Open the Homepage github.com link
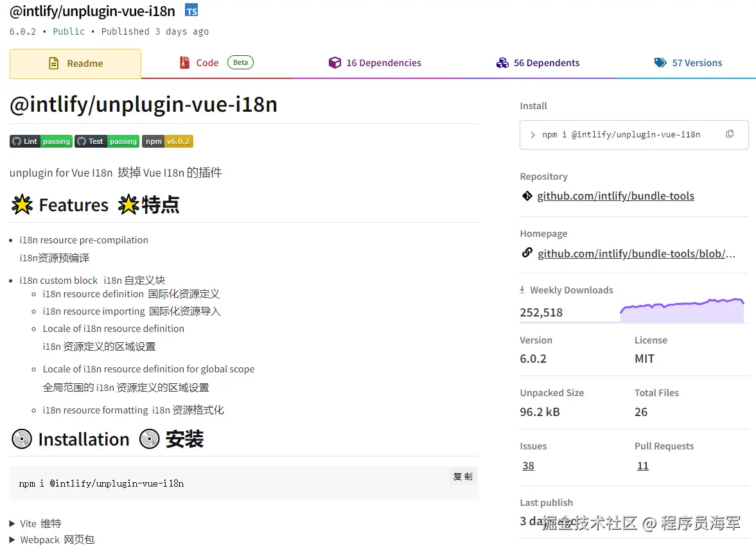The image size is (756, 547). 637,254
